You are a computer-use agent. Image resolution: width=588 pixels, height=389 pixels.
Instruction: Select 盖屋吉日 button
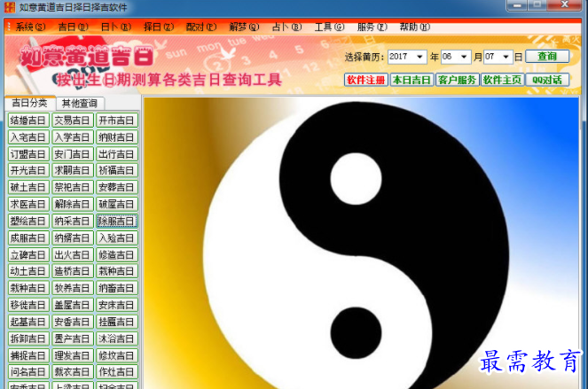(x=73, y=305)
